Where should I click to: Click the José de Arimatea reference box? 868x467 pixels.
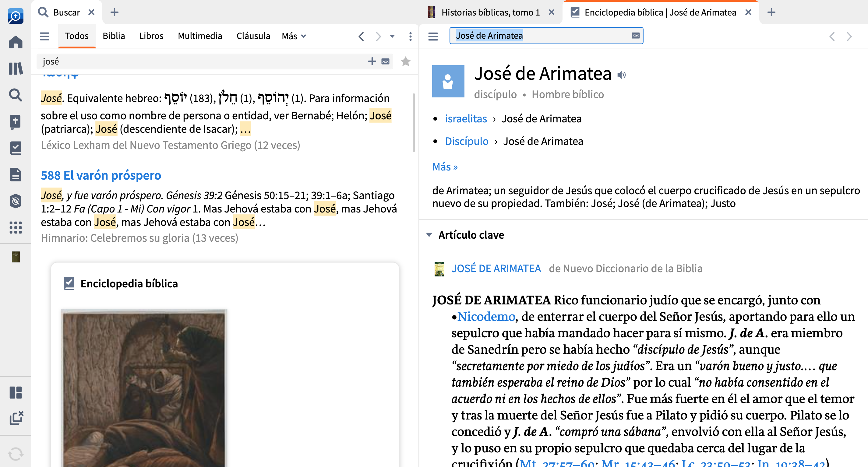coord(546,36)
